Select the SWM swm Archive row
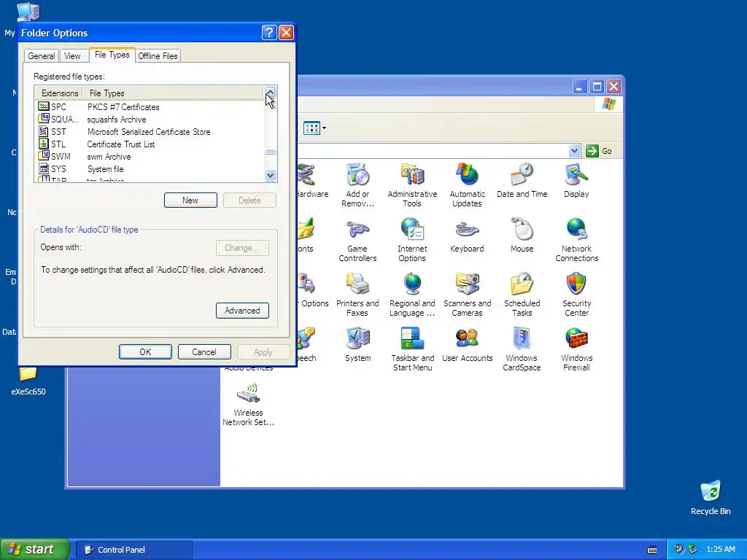 [150, 156]
